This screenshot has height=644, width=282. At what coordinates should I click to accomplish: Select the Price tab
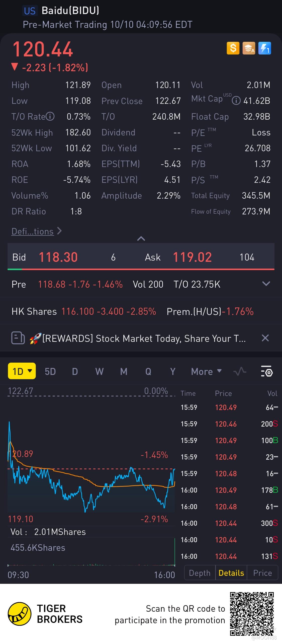pyautogui.click(x=262, y=573)
